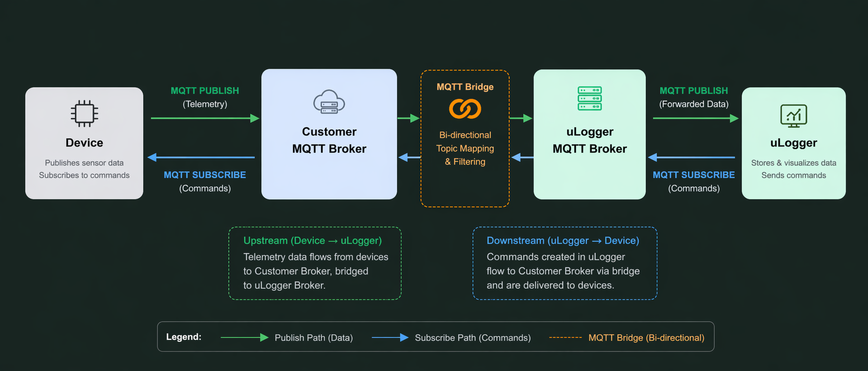Image resolution: width=868 pixels, height=371 pixels.
Task: Click the orange MQTT Bridge chain-link icon
Action: pyautogui.click(x=465, y=109)
